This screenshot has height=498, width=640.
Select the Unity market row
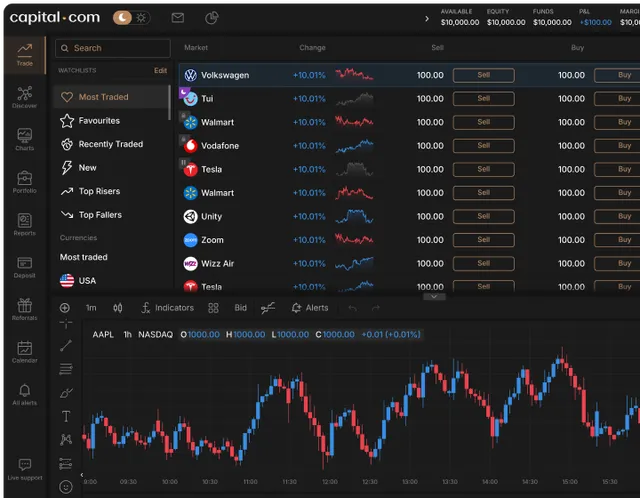coord(409,216)
